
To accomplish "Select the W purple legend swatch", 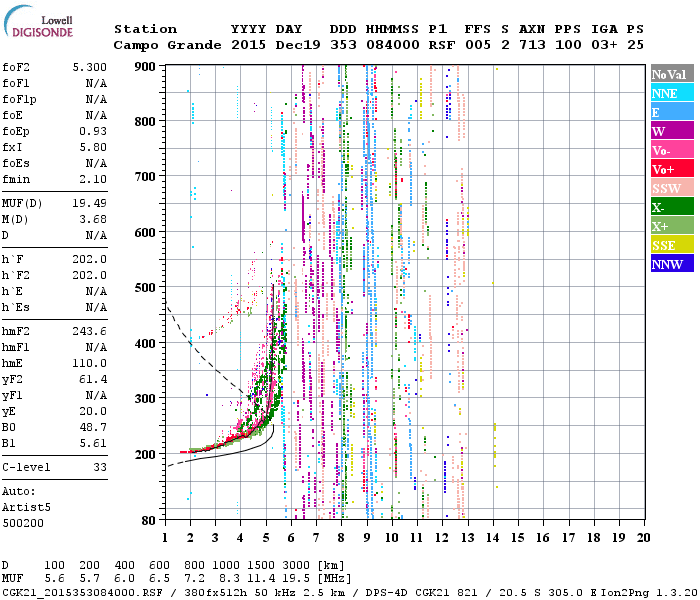I will [672, 131].
